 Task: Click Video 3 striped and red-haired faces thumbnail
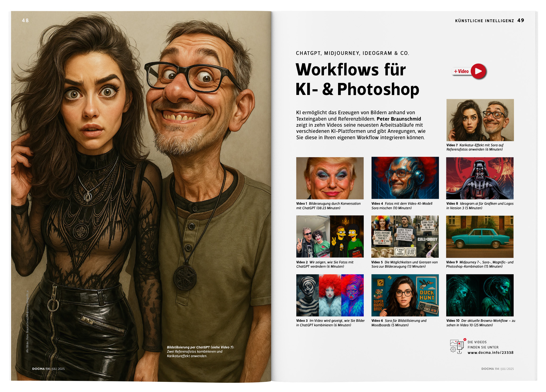[x=330, y=295]
